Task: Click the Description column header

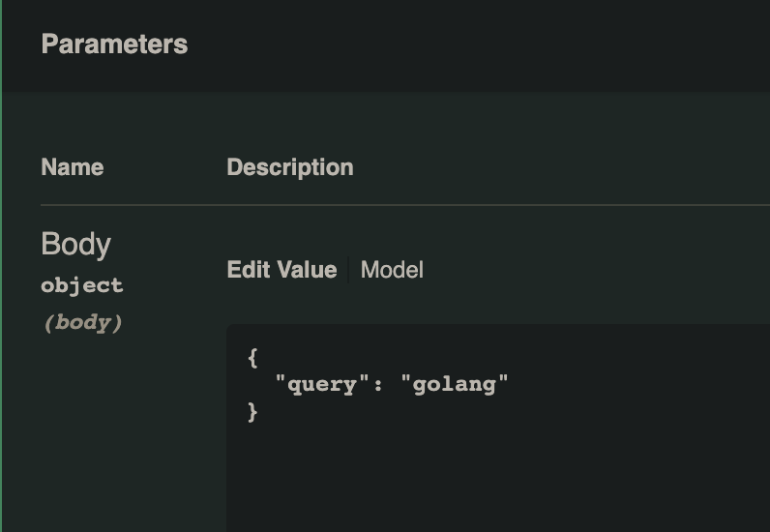Action: (289, 167)
